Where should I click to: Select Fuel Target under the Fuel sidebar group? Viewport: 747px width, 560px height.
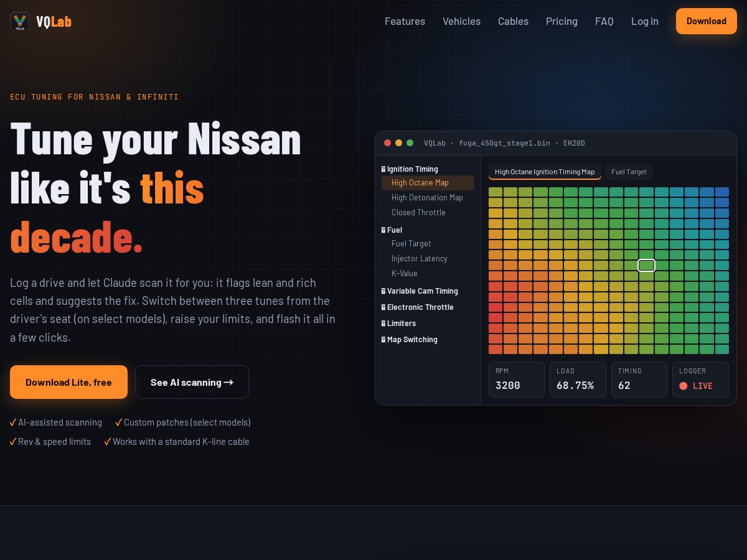point(428,244)
